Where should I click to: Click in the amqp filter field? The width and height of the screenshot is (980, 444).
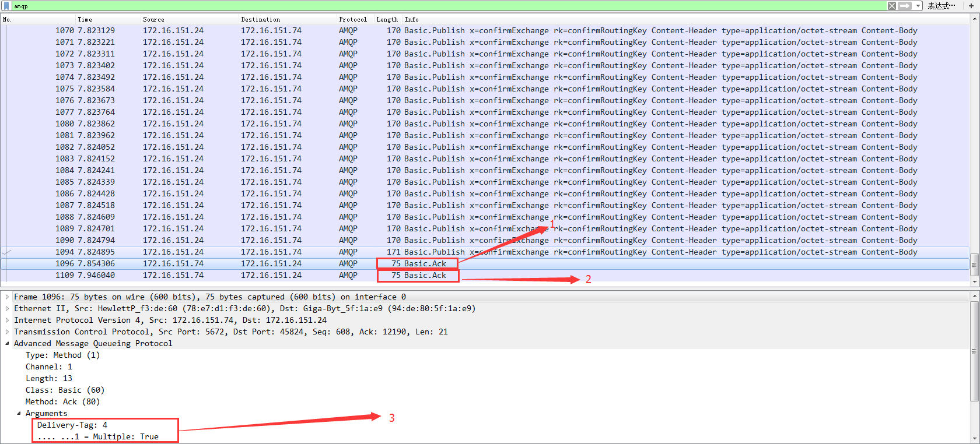coord(448,6)
